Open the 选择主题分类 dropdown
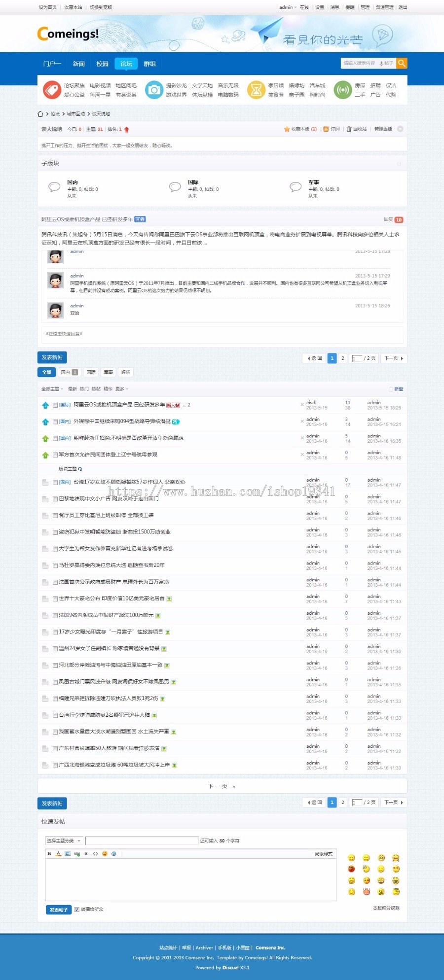The width and height of the screenshot is (444, 980). 64,841
